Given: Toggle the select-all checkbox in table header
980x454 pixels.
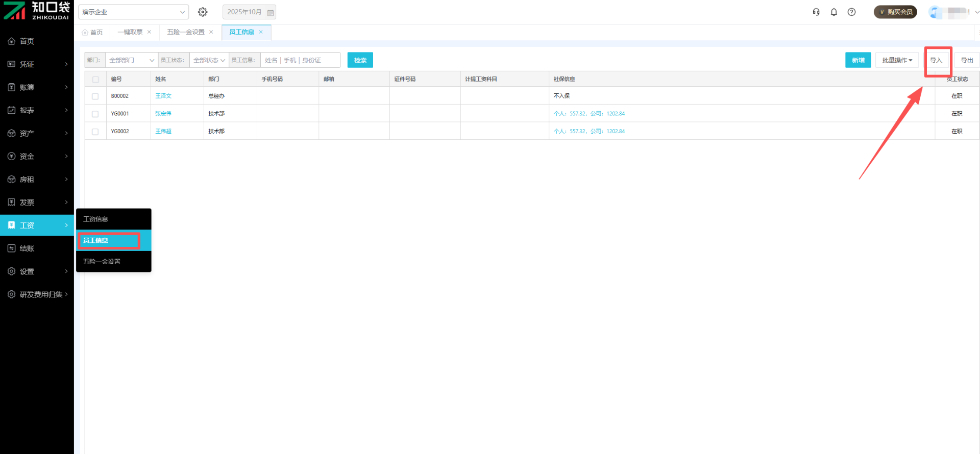Looking at the screenshot, I should click(x=95, y=80).
